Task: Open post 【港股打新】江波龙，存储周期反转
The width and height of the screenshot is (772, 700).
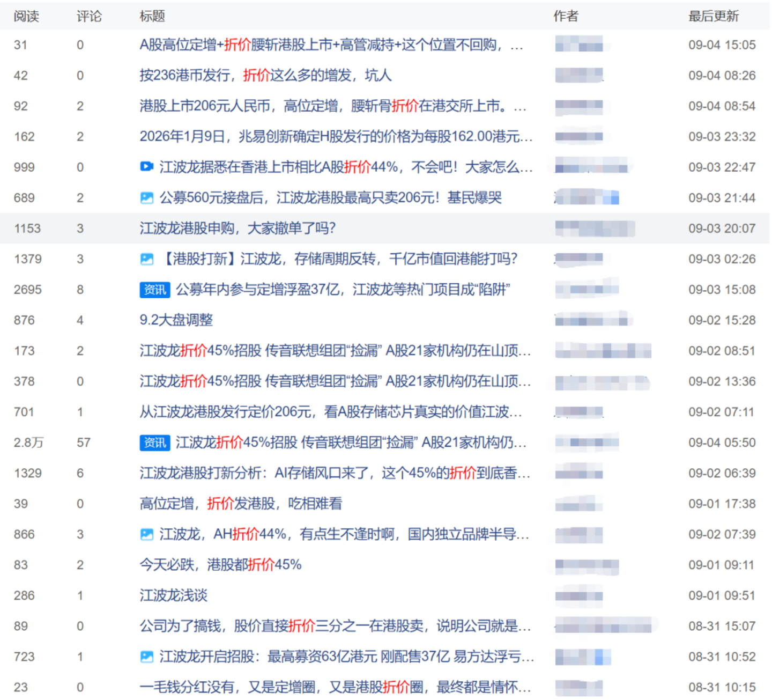Action: tap(339, 259)
